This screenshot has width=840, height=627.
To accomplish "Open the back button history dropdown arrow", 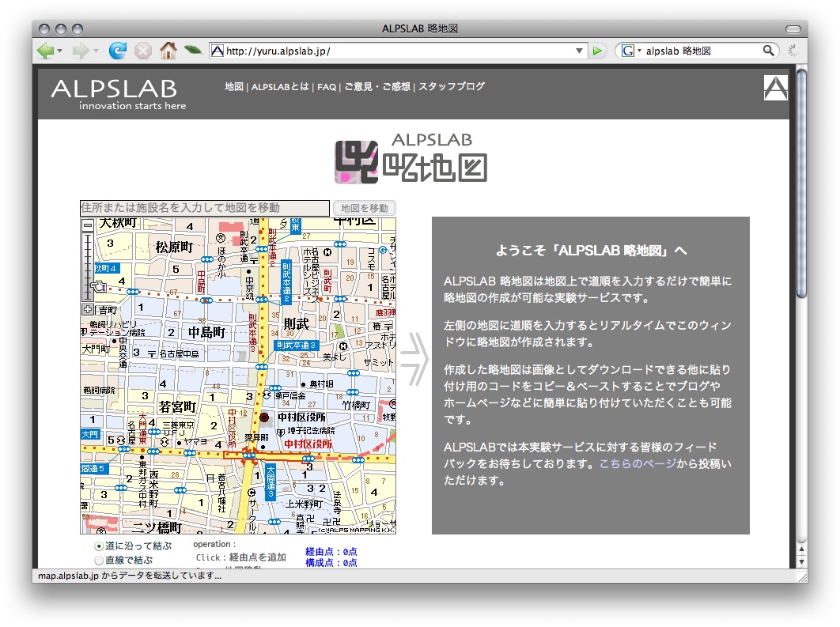I will point(60,51).
